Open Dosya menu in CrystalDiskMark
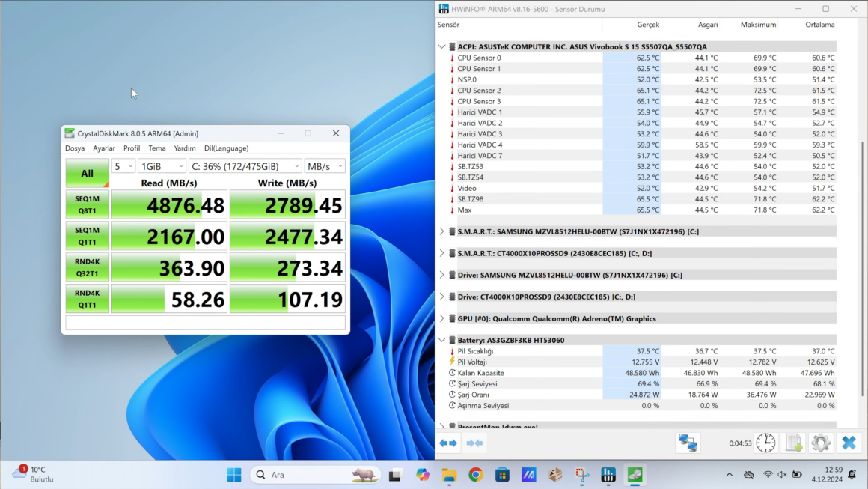The height and width of the screenshot is (489, 868). 75,148
